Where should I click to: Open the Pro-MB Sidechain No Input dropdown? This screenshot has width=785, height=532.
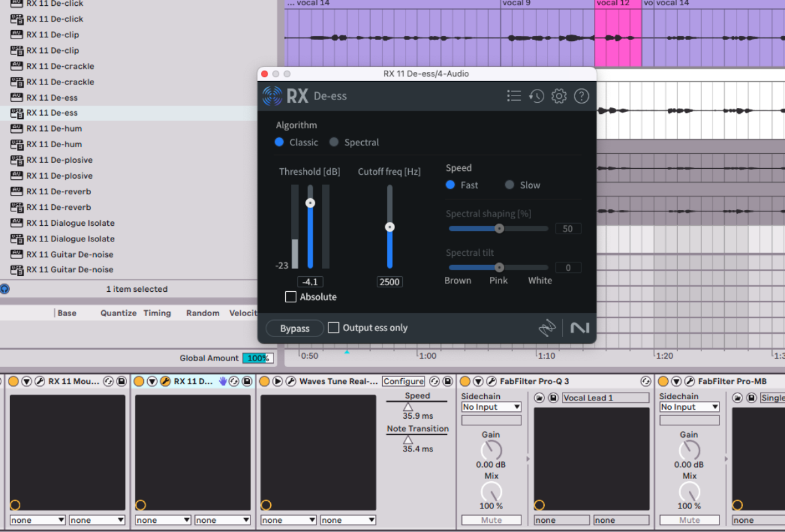689,407
